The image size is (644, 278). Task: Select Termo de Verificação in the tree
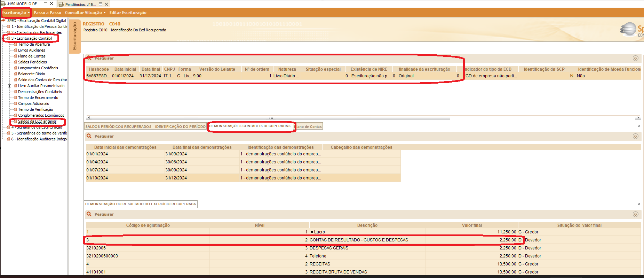point(35,109)
